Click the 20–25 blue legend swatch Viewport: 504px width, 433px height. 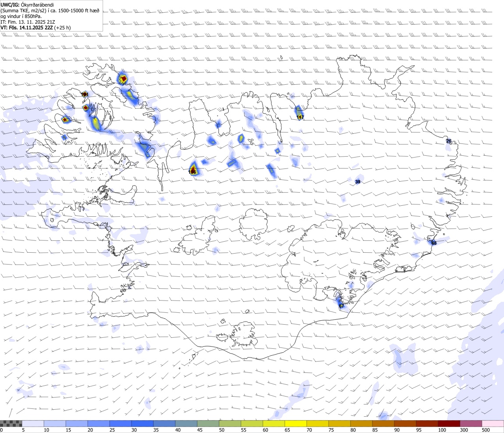point(99,423)
